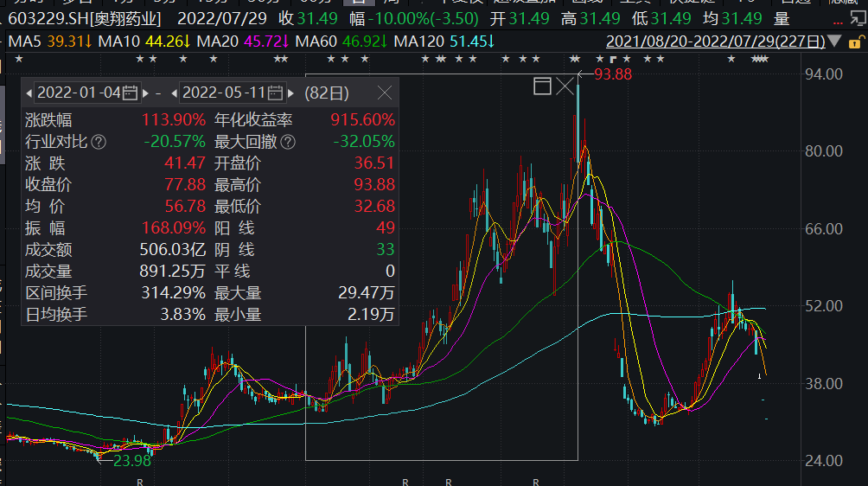Click the 区间换手 value 314.29%
868x486 pixels.
click(x=173, y=292)
